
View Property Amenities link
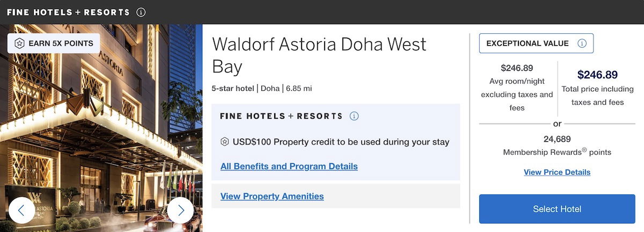coord(272,197)
